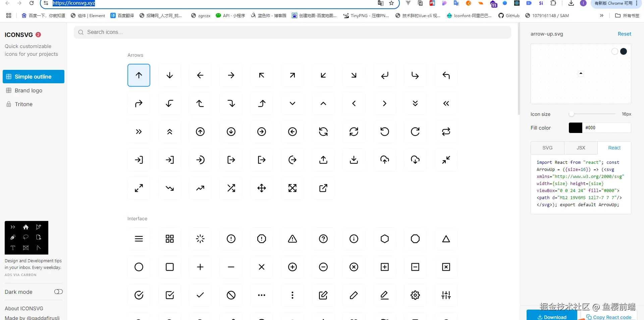Image resolution: width=644 pixels, height=320 pixels.
Task: Choose the repeat arrows icon
Action: [x=446, y=132]
